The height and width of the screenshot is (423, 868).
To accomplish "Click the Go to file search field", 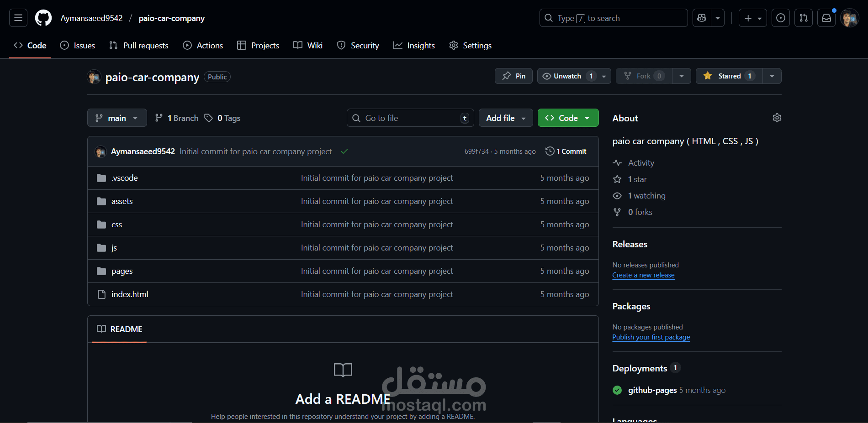I will coord(410,118).
